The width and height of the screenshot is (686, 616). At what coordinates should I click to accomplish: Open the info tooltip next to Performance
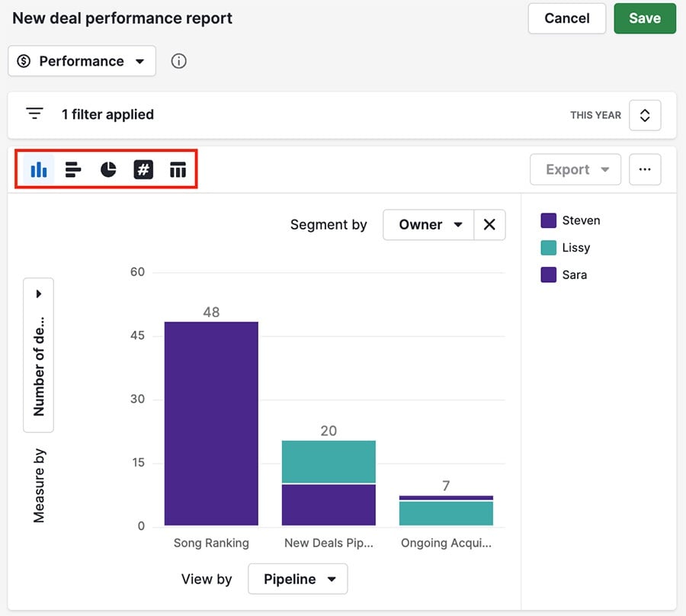179,61
